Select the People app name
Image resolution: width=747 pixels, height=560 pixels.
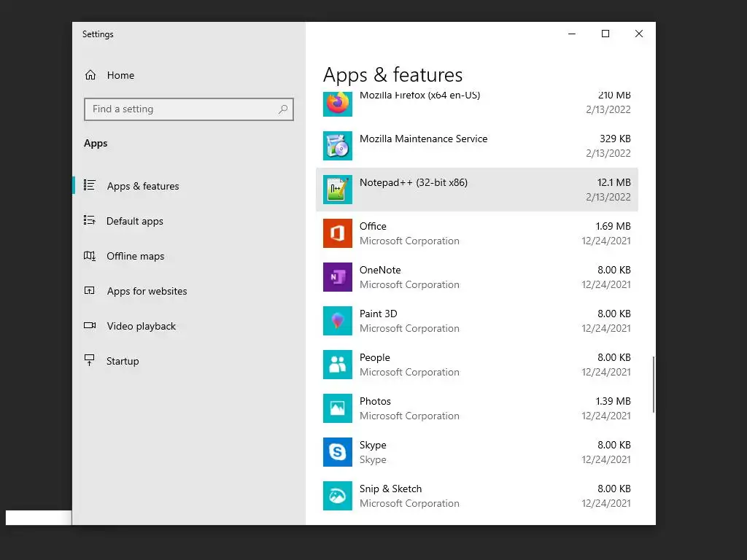pos(375,357)
